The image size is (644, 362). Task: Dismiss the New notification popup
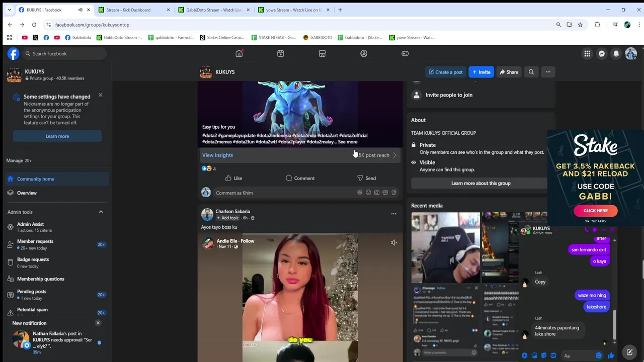pos(98,323)
